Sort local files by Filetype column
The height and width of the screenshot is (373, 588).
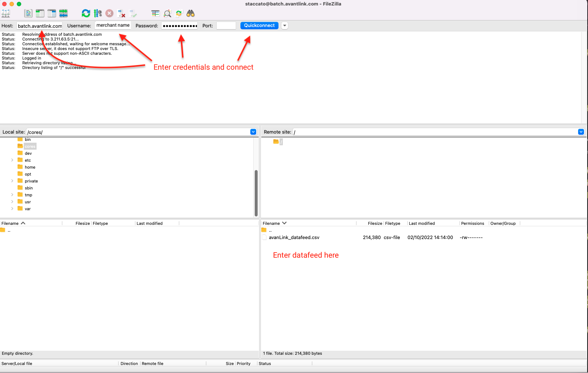(x=113, y=223)
